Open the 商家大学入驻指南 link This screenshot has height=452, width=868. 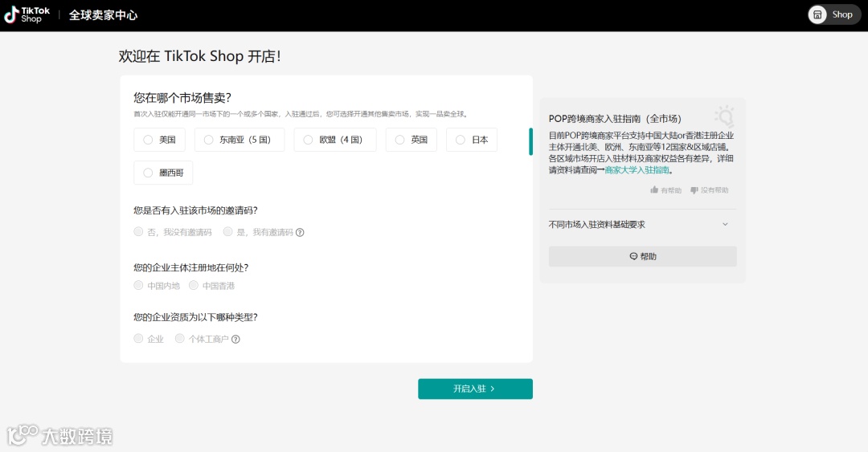[637, 170]
